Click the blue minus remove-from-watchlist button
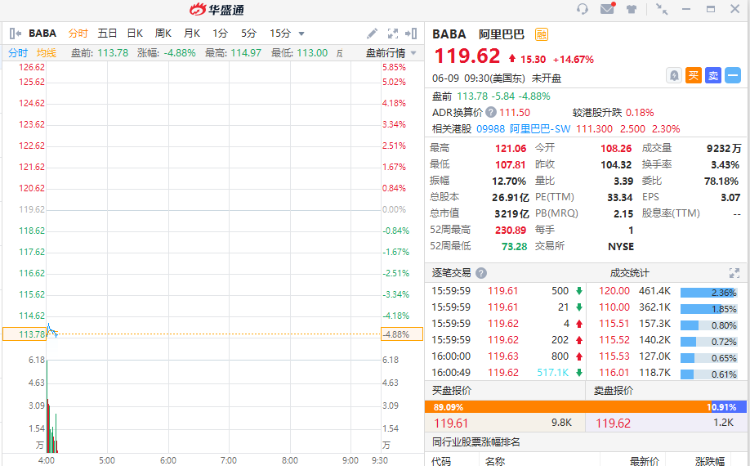This screenshot has width=750, height=466. [x=733, y=75]
